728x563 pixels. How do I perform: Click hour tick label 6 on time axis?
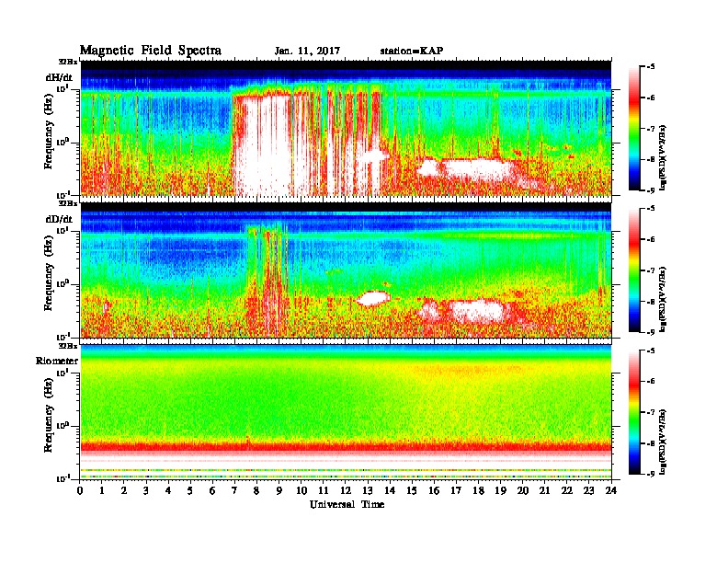pyautogui.click(x=212, y=490)
